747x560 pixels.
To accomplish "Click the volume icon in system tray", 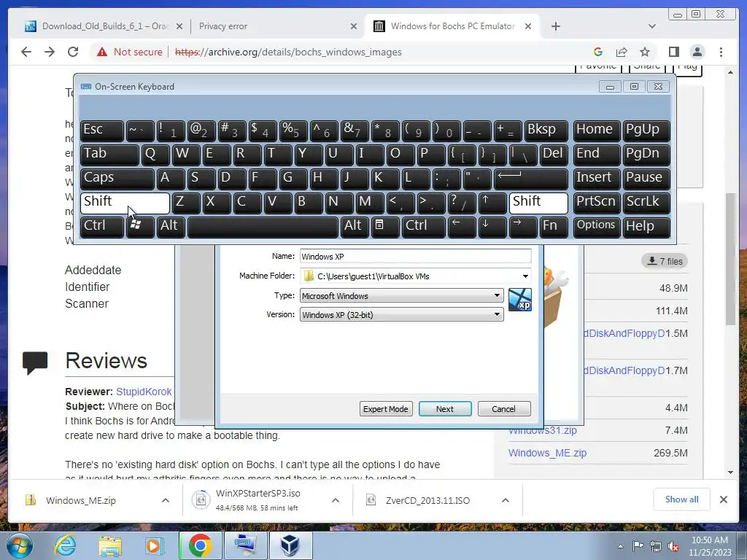I will 673,546.
